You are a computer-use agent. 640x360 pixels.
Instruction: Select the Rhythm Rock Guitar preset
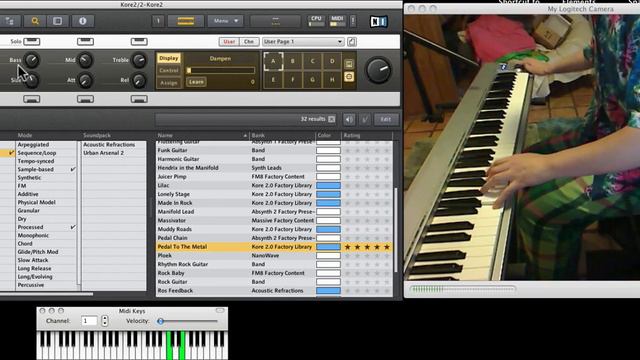[x=274, y=264]
